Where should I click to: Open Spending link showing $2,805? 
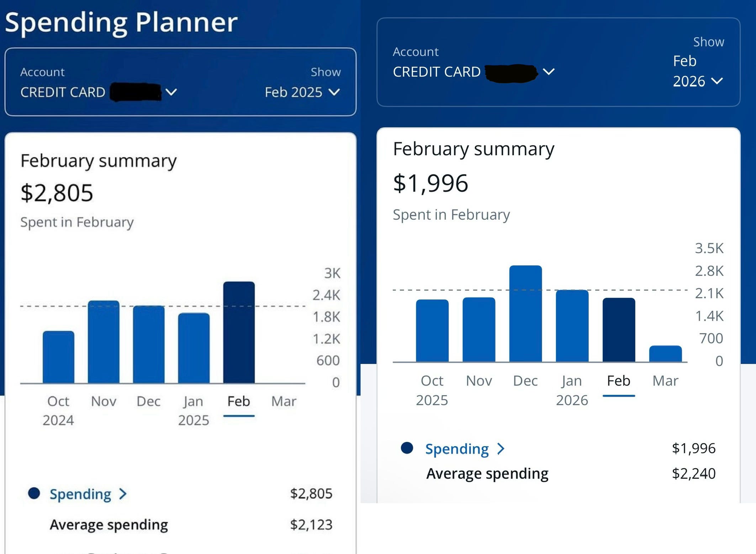pyautogui.click(x=80, y=494)
